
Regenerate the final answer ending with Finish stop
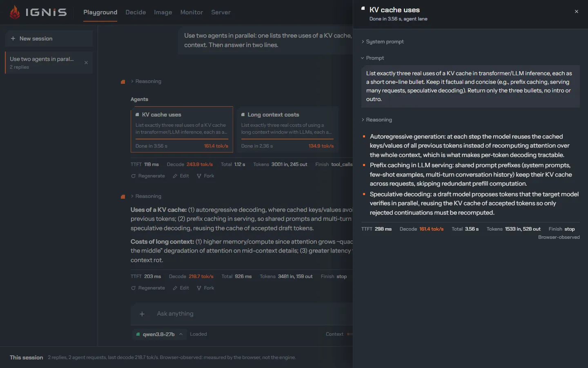tap(148, 288)
